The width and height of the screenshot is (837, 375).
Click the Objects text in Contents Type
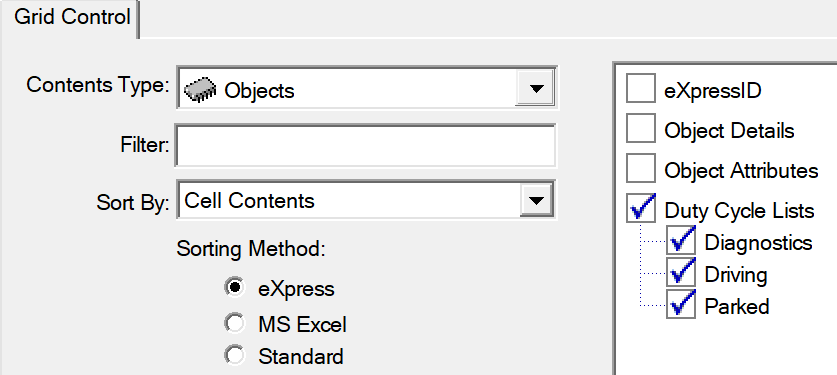259,91
